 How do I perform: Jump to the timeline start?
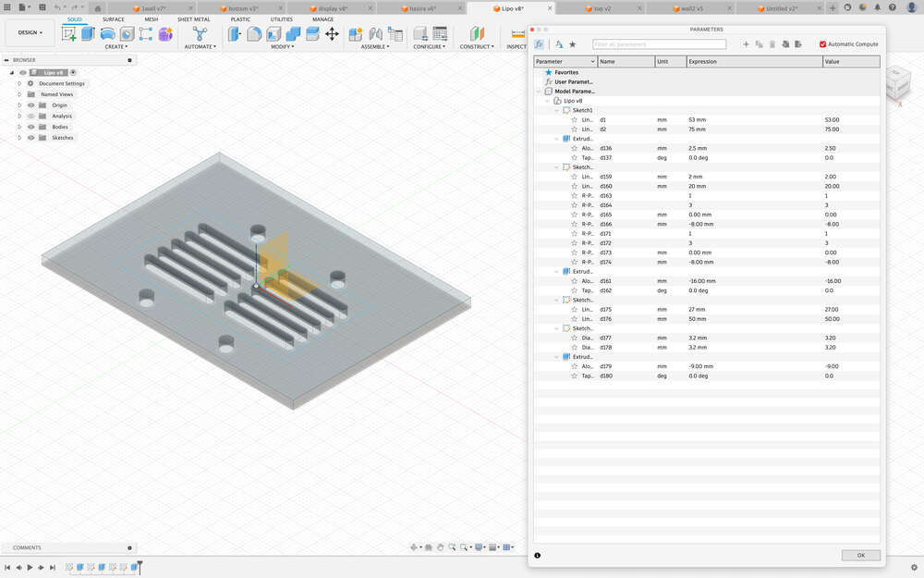tap(7, 568)
